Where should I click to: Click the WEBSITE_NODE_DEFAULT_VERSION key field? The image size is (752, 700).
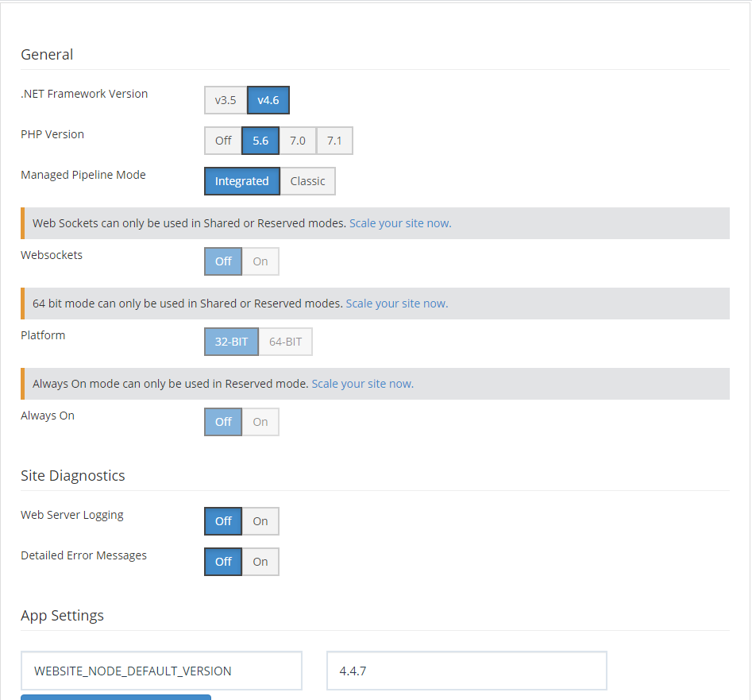pos(161,671)
